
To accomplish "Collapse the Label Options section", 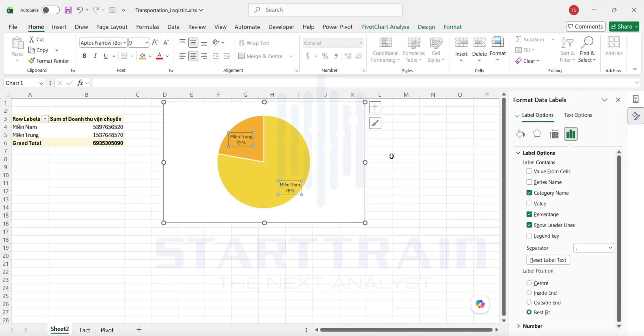I will point(518,153).
